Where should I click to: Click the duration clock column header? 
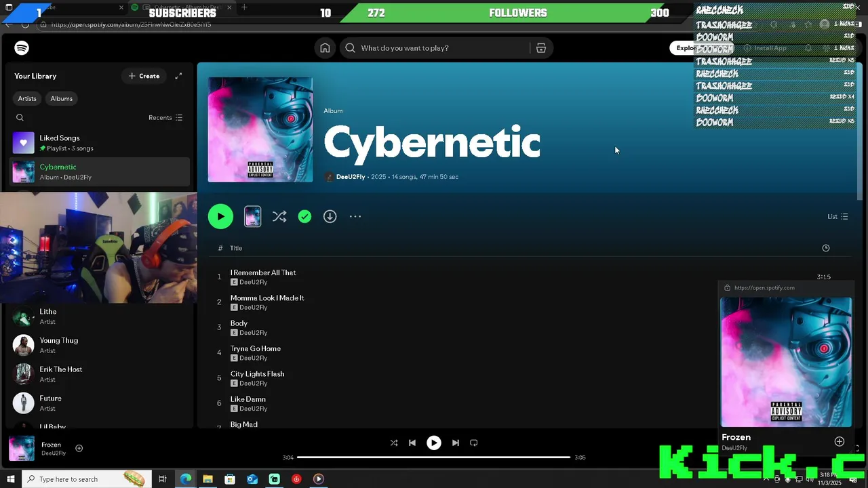coord(825,248)
